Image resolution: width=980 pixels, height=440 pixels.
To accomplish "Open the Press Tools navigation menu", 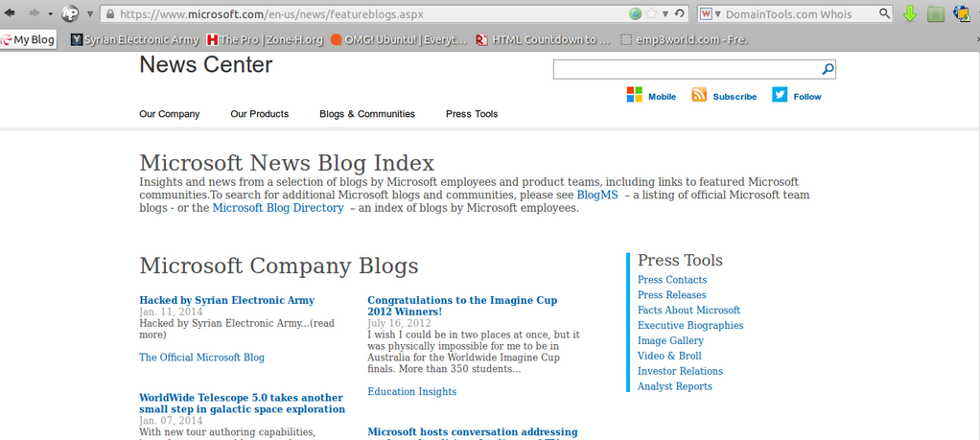I will tap(472, 114).
